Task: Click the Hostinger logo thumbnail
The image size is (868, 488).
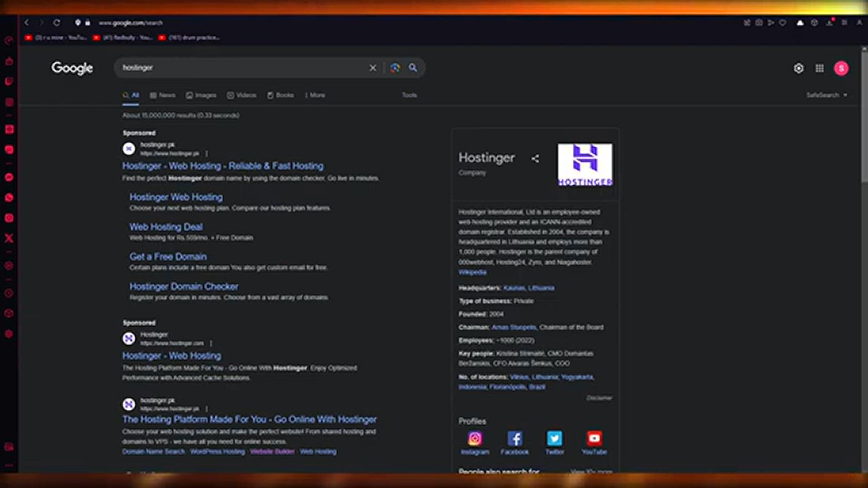Action: tap(585, 165)
